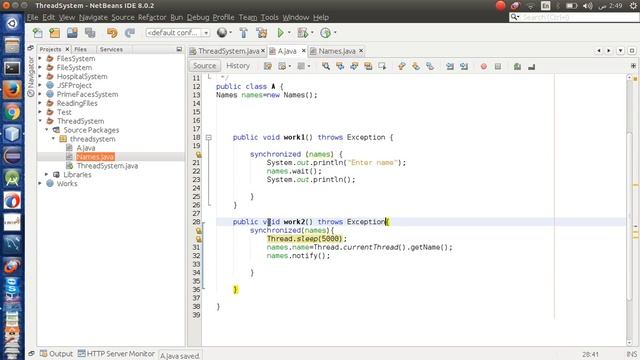Toggle the Bookmark icon in editor toolbar

430,66
